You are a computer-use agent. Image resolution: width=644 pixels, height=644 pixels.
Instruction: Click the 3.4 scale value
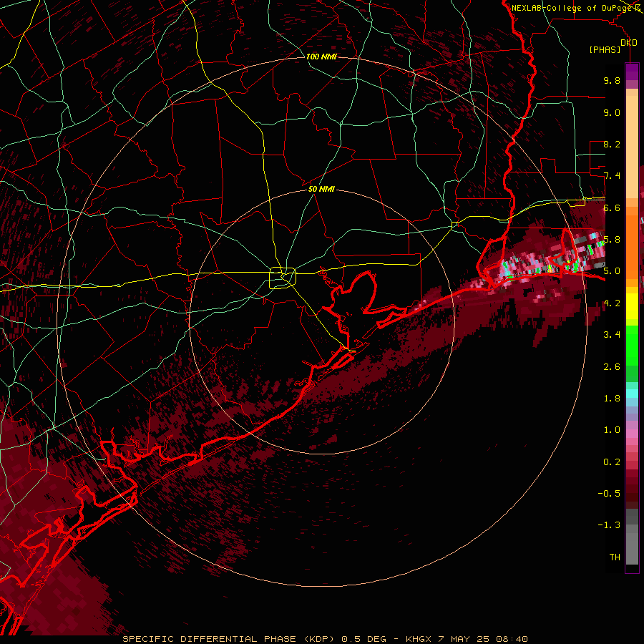[612, 335]
